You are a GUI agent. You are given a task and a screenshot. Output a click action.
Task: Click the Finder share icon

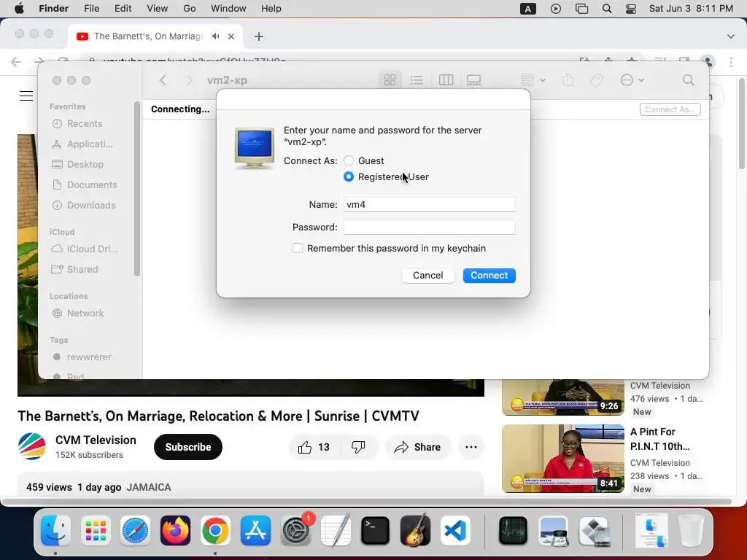click(x=568, y=80)
